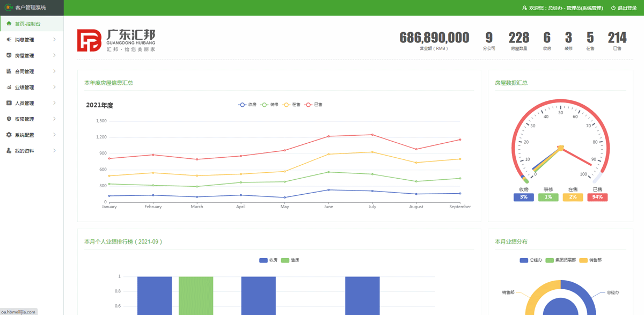Click the ID card icon for 人员管理
The height and width of the screenshot is (315, 644).
click(x=9, y=103)
